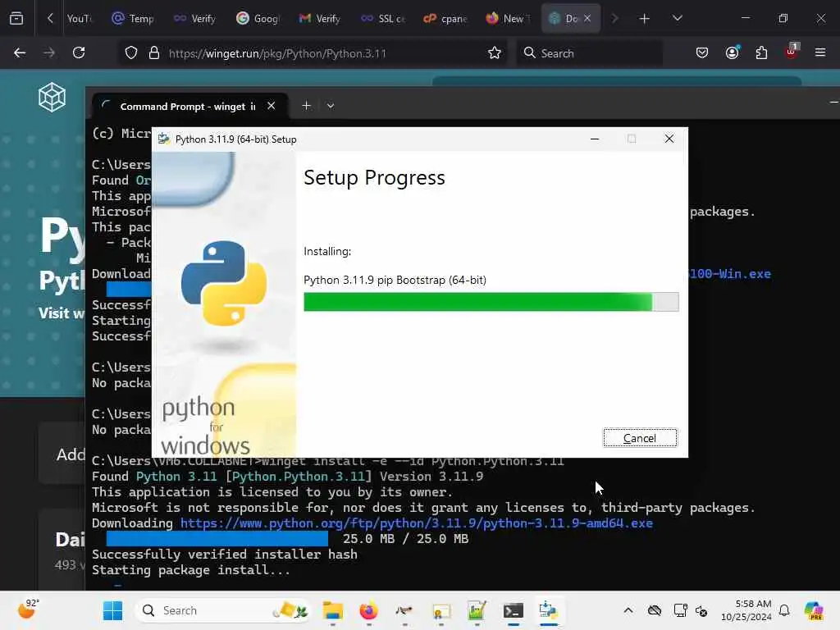
Task: Open the weather widget showing 92°
Action: 28,609
